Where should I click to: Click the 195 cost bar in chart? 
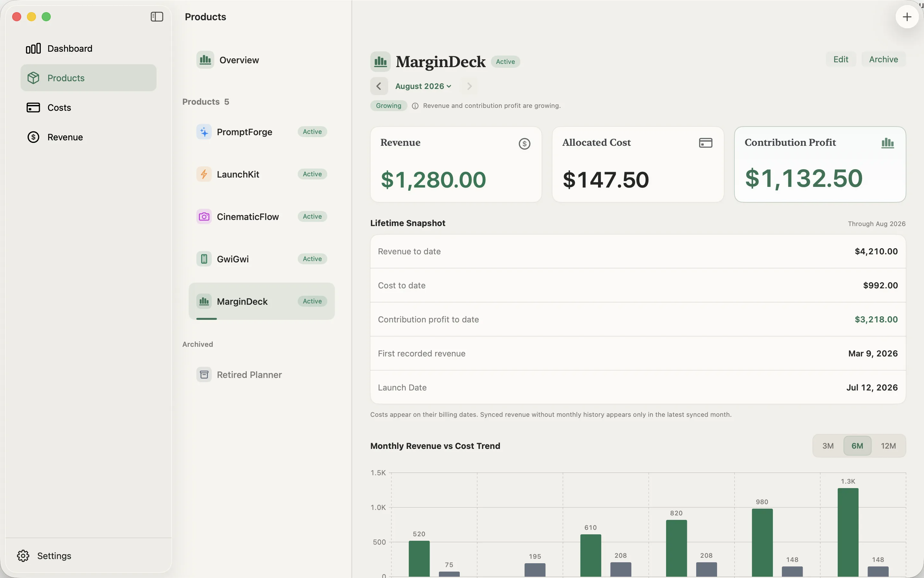pyautogui.click(x=535, y=570)
